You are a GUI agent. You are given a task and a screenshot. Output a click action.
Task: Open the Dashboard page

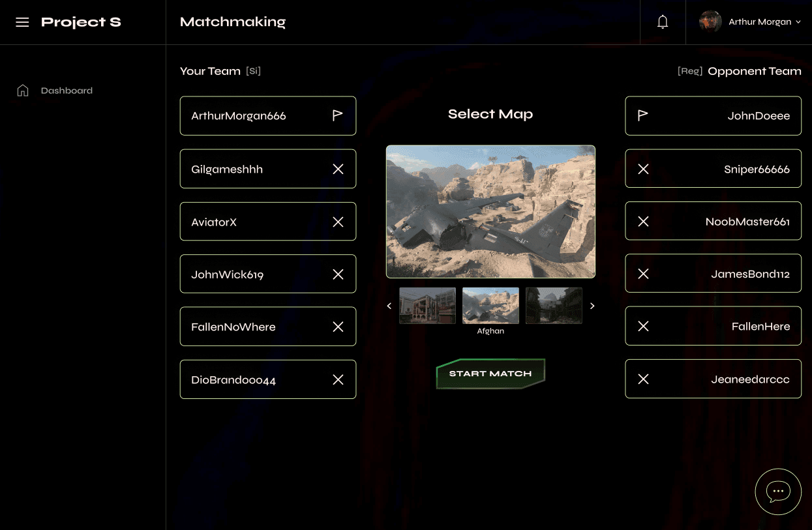click(x=67, y=90)
